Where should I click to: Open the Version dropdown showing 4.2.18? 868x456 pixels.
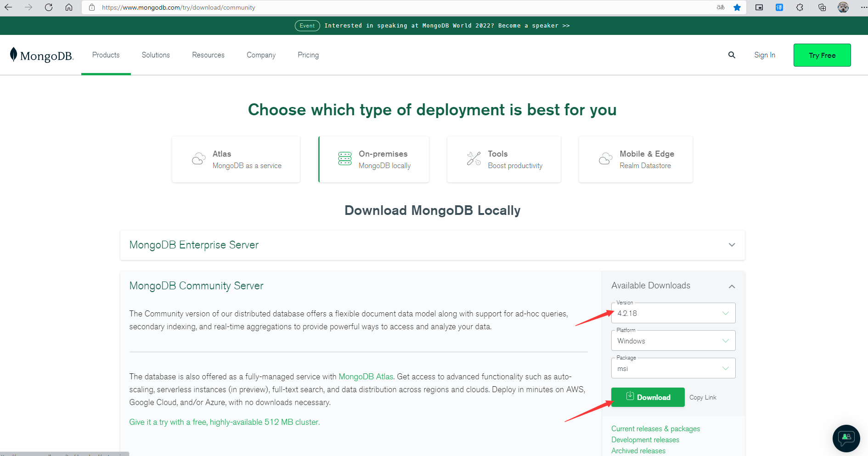[673, 313]
